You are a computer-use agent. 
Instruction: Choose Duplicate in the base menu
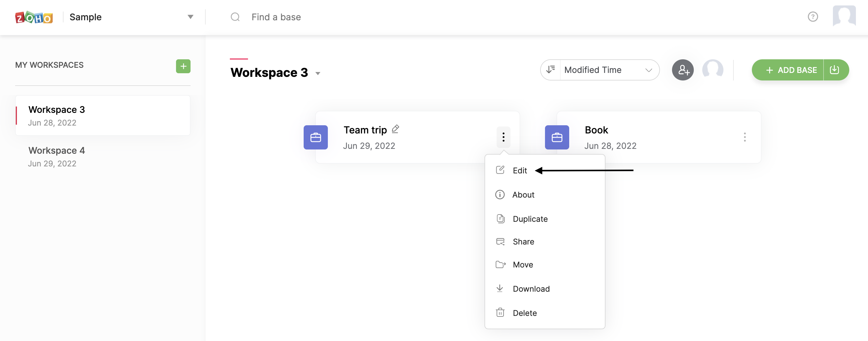point(530,219)
